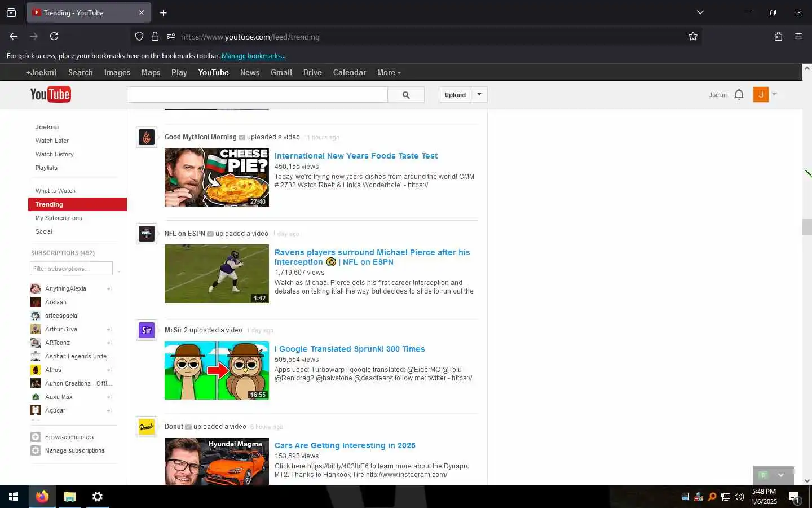Click the Upload button
The width and height of the screenshot is (812, 508).
pyautogui.click(x=455, y=95)
